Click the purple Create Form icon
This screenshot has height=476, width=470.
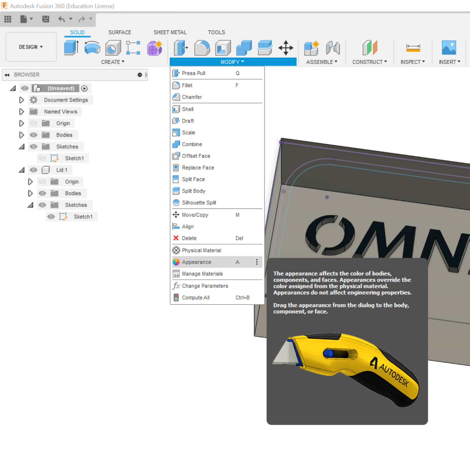coord(155,48)
